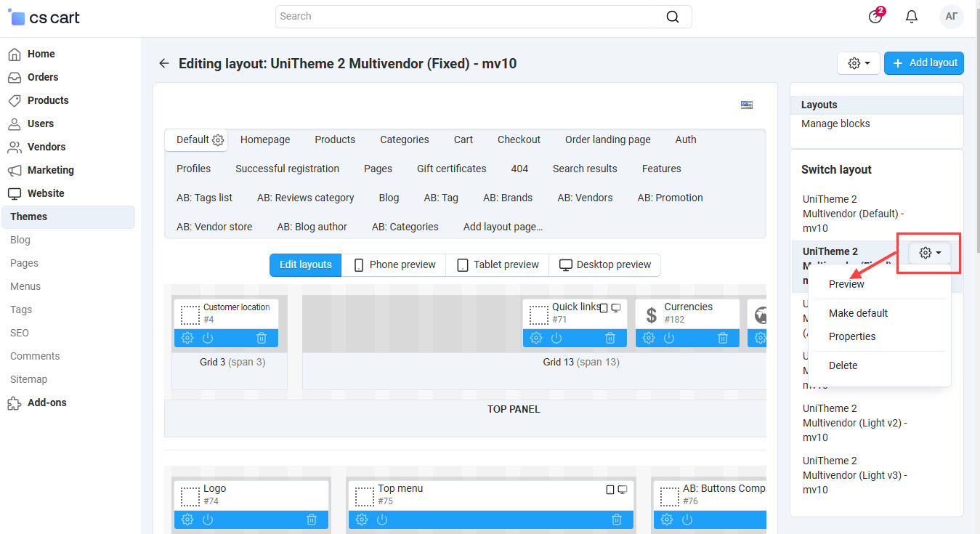Open Logo block settings gear
The height and width of the screenshot is (534, 980).
click(x=187, y=519)
